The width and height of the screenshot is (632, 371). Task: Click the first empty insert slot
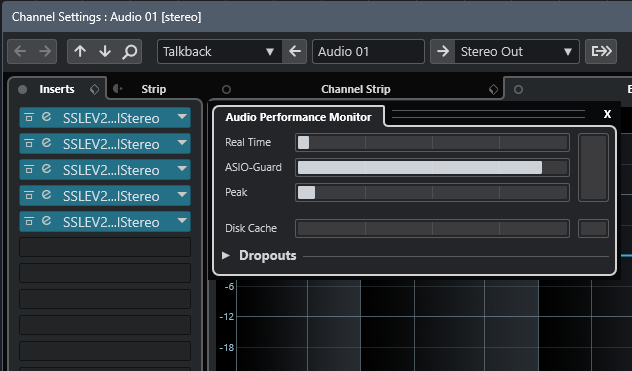[105, 247]
